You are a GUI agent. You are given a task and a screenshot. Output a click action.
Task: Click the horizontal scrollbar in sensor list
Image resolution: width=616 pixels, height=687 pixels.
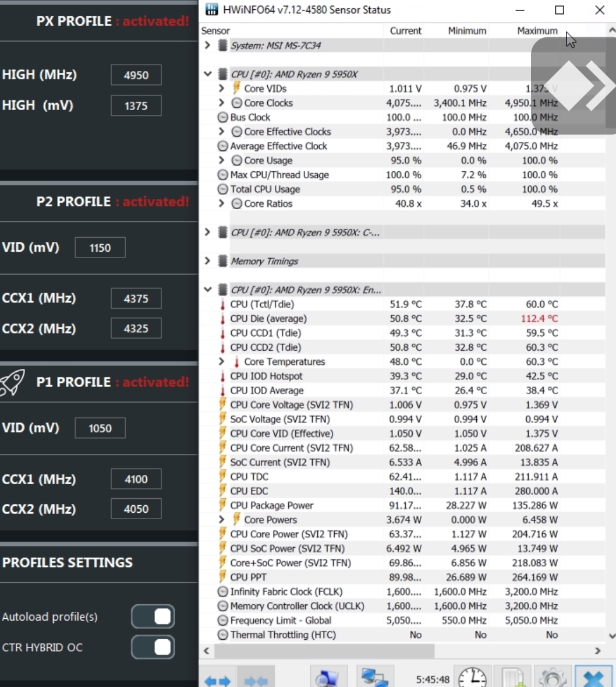pyautogui.click(x=326, y=650)
